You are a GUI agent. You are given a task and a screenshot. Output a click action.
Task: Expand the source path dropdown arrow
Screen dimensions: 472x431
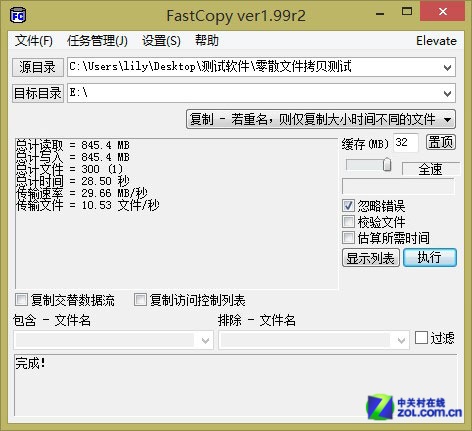pyautogui.click(x=447, y=68)
